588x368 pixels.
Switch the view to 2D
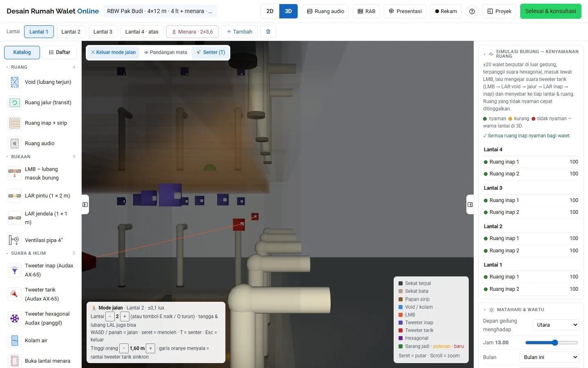[x=270, y=11]
